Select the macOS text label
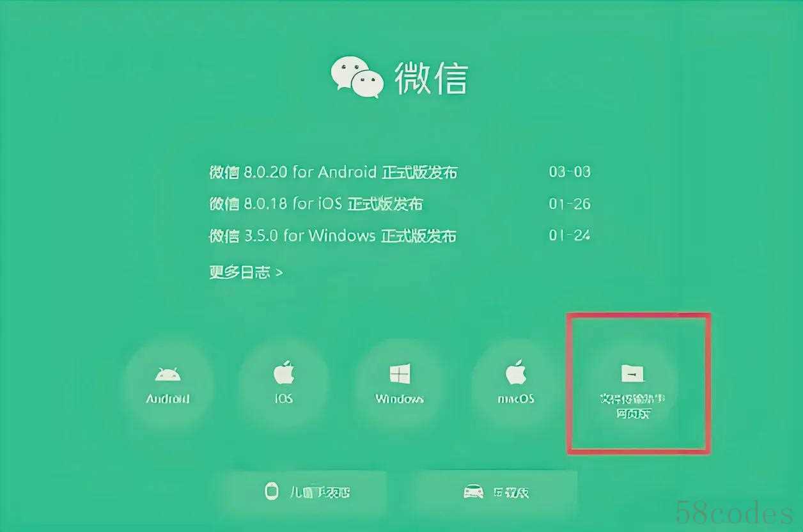The height and width of the screenshot is (532, 803). [516, 398]
